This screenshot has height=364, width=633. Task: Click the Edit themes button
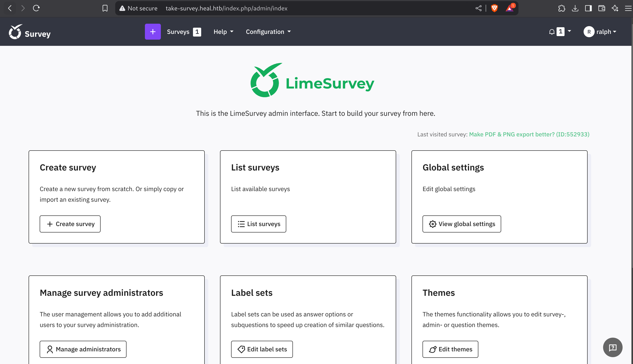450,349
